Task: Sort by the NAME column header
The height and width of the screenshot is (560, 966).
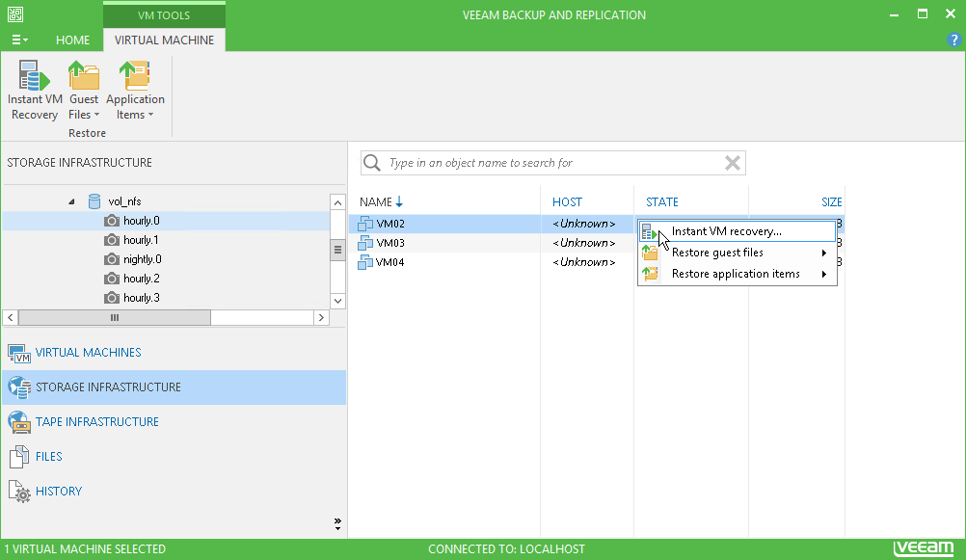Action: click(x=376, y=202)
